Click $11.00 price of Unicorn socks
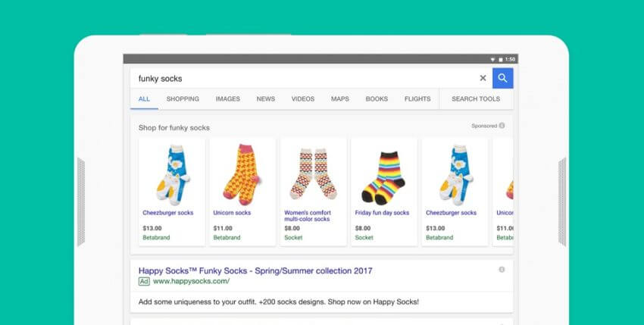Screen dimensions: 644x325 [x=223, y=228]
